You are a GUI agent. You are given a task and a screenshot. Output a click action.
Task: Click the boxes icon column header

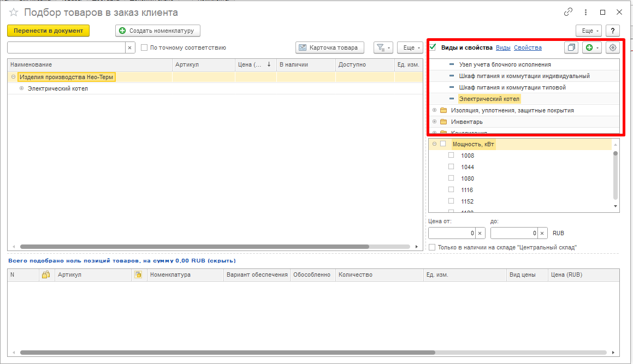(46, 275)
